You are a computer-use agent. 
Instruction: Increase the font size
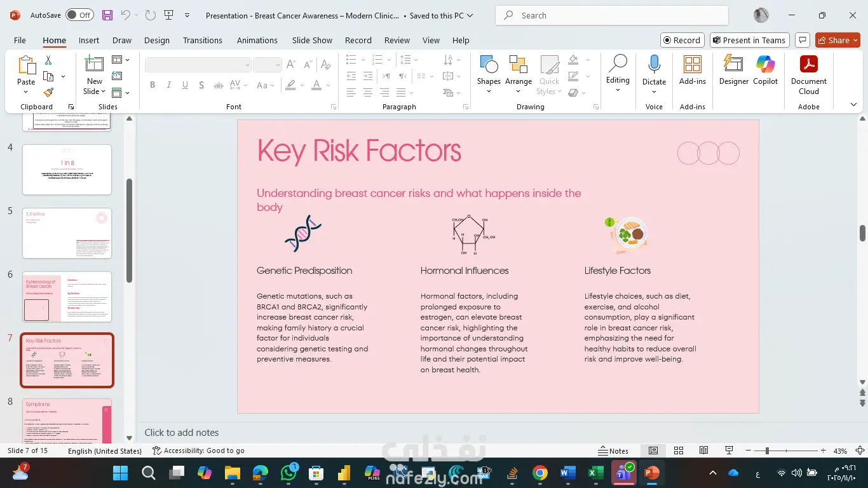[x=291, y=64]
